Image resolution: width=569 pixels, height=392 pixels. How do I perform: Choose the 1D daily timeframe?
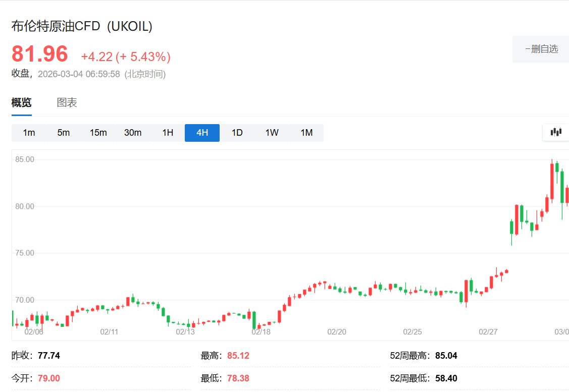(237, 133)
